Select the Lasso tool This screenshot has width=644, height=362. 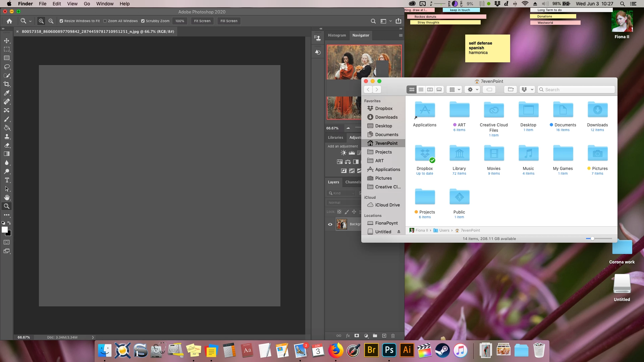click(x=7, y=67)
